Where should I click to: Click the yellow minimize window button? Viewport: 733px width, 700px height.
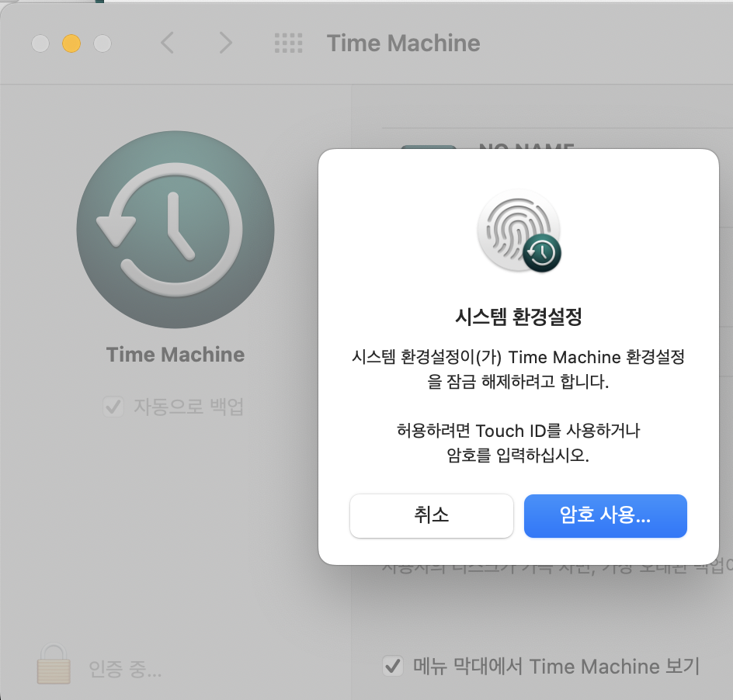71,43
